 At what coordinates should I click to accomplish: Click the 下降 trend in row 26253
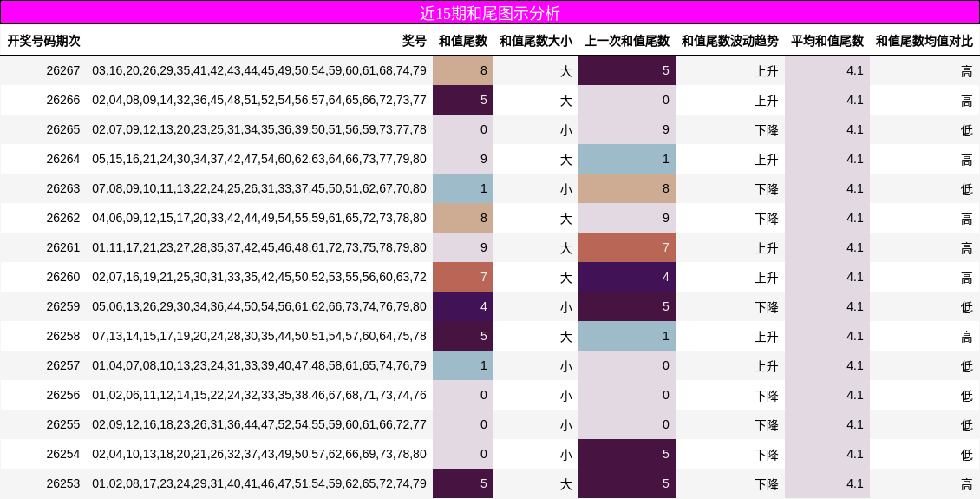[x=767, y=484]
